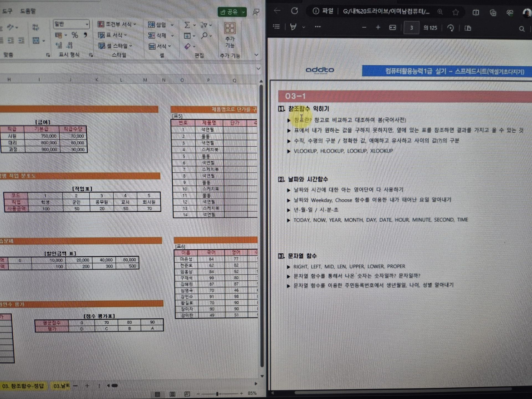Open the PDF search magnifier icon

(x=521, y=29)
